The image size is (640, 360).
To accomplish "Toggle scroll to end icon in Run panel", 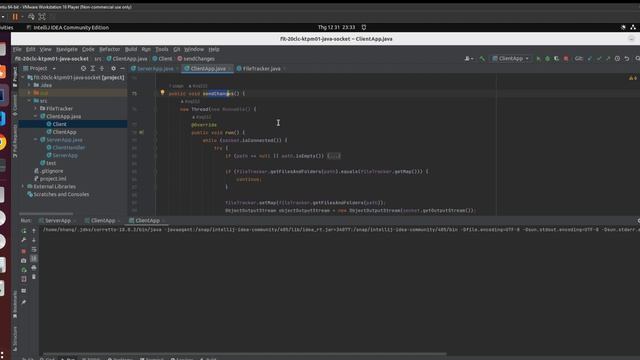I will pyautogui.click(x=34, y=258).
